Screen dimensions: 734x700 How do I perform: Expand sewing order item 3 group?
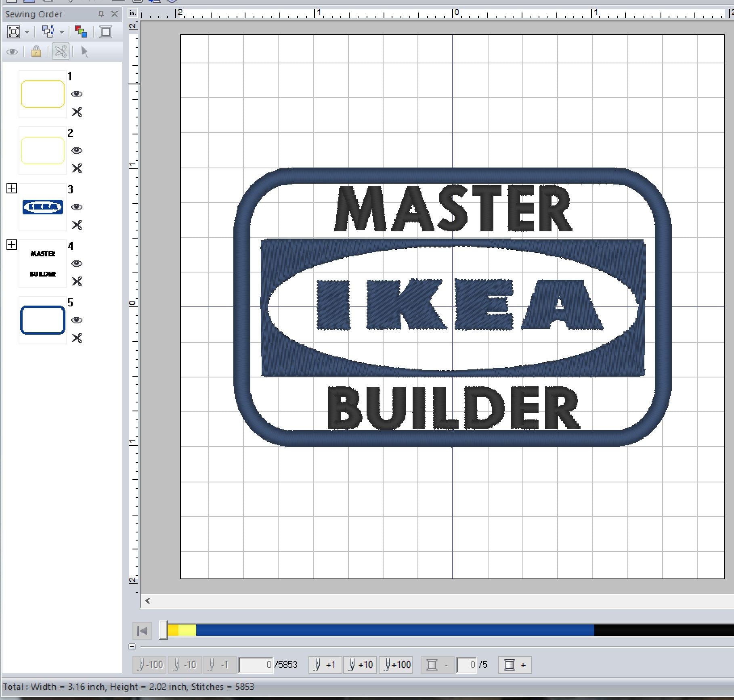tap(12, 188)
